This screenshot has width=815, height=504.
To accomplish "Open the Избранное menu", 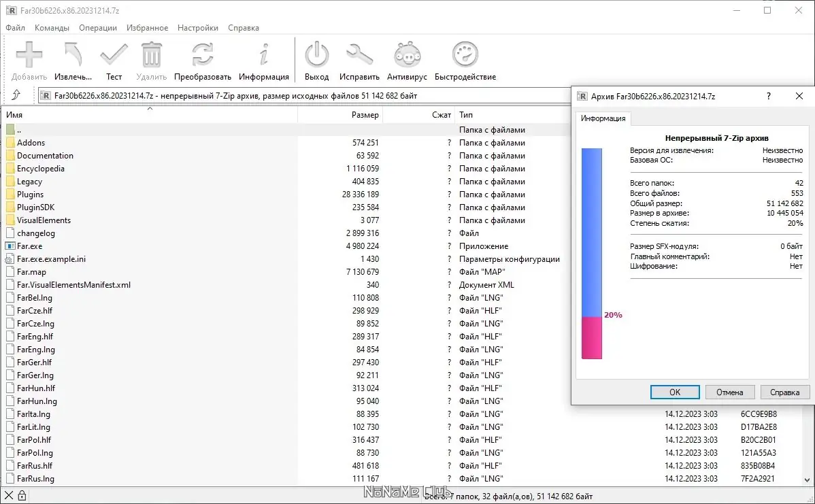I will coord(147,27).
